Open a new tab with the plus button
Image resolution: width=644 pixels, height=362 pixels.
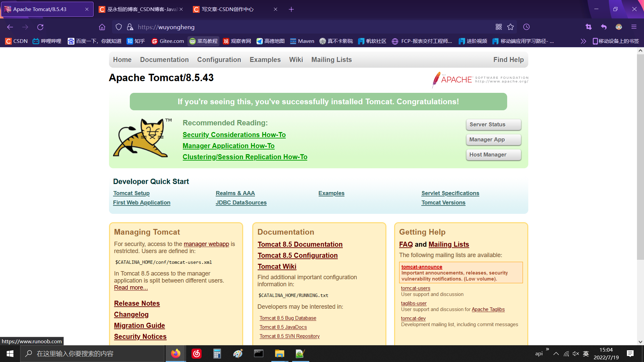(291, 9)
